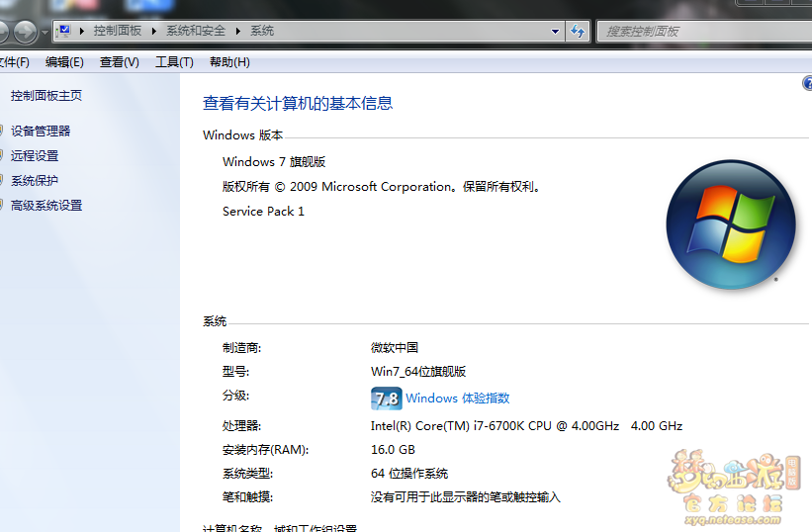This screenshot has height=532, width=812.
Task: Click the blue help question mark icon
Action: [807, 83]
